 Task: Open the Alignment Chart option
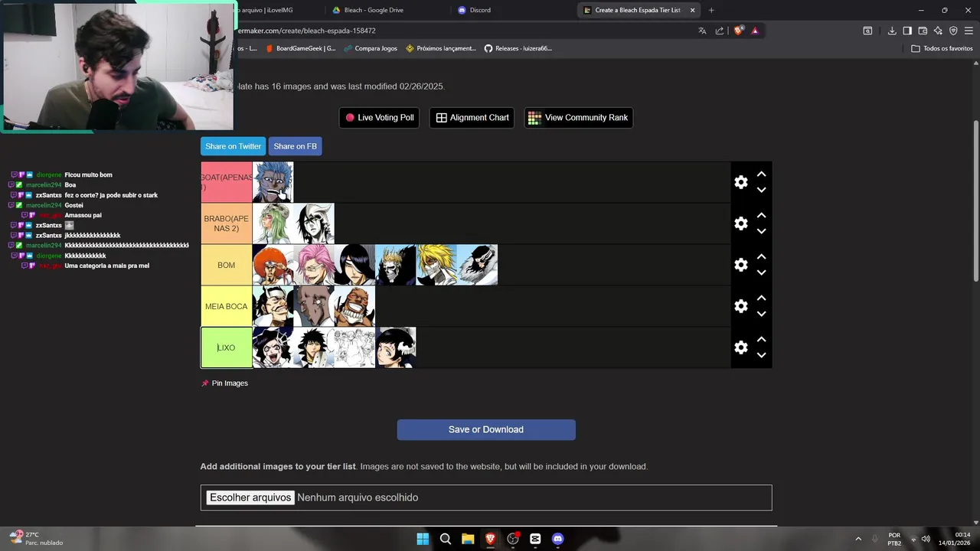472,118
